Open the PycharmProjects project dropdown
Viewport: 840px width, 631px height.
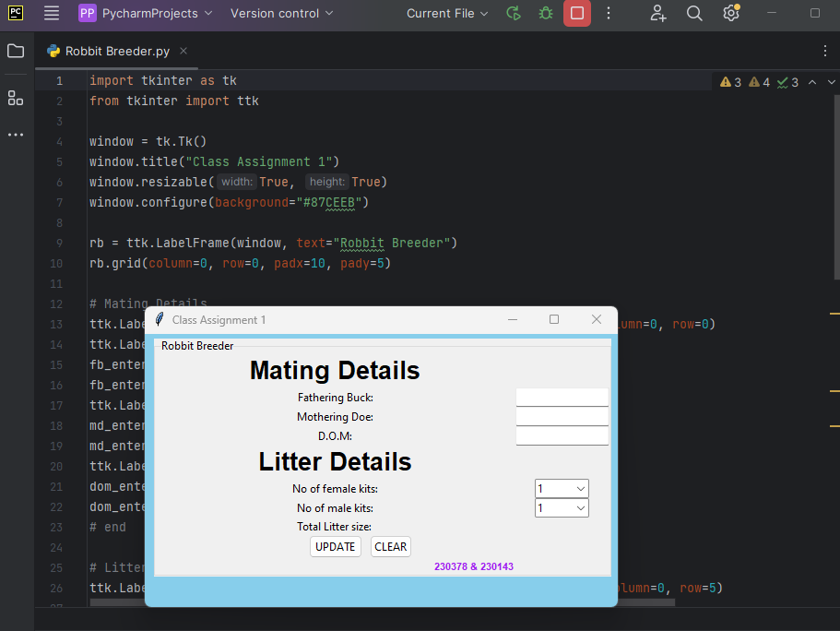[x=146, y=14]
